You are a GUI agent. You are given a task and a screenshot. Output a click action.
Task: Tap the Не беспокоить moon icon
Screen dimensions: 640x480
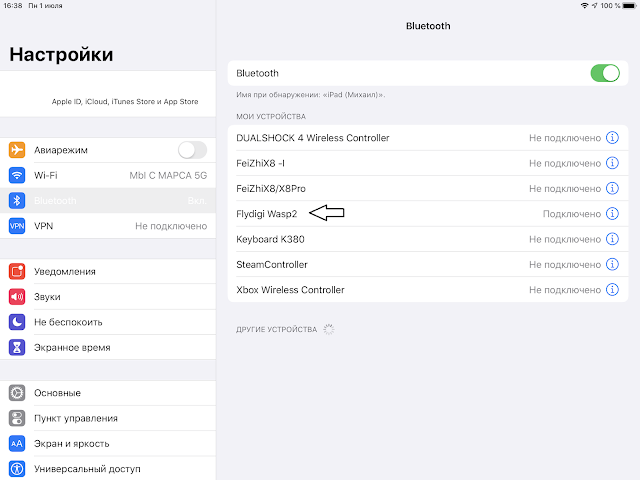point(17,322)
